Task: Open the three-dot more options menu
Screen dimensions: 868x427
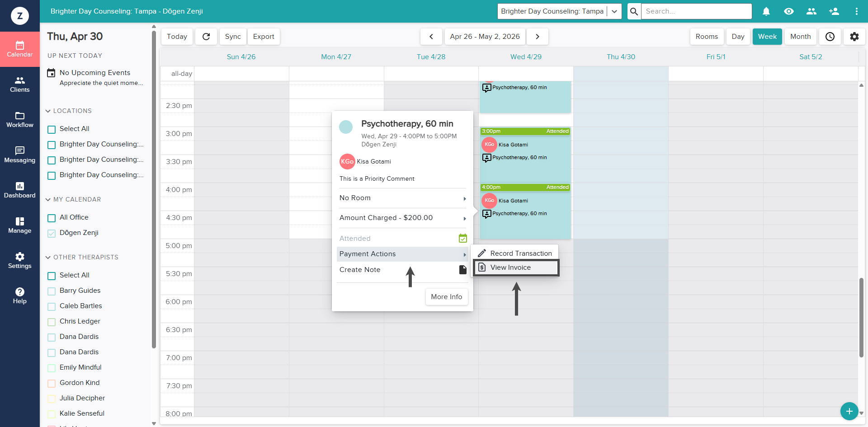Action: (x=857, y=11)
